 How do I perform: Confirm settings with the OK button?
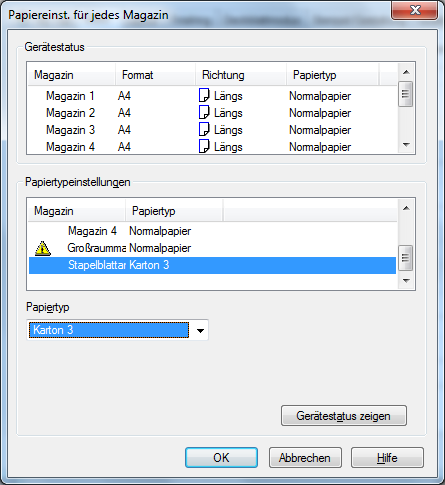click(221, 458)
